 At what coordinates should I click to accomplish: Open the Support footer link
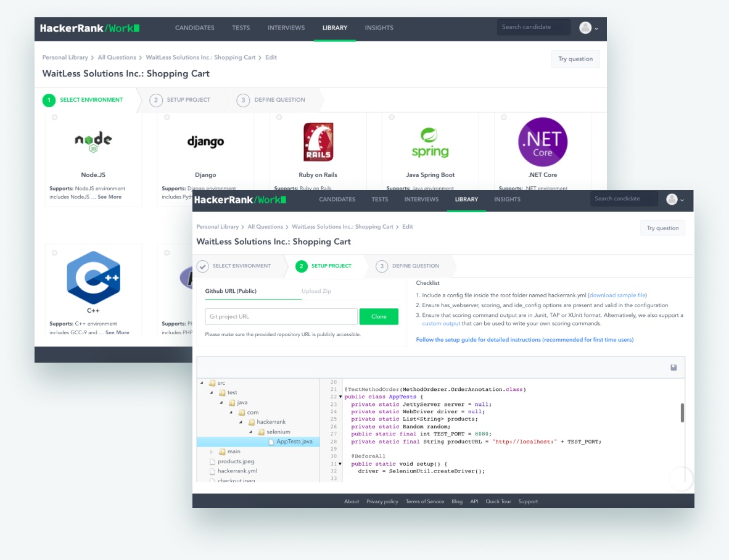click(528, 501)
